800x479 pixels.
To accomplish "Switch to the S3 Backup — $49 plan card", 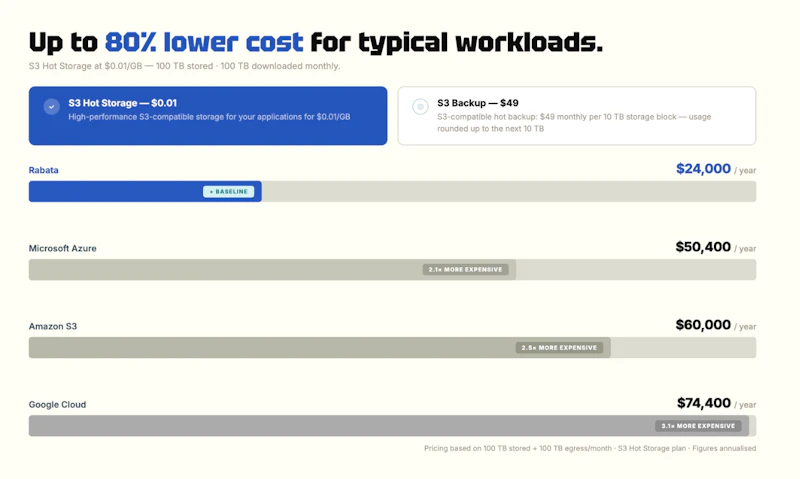I will coord(577,116).
